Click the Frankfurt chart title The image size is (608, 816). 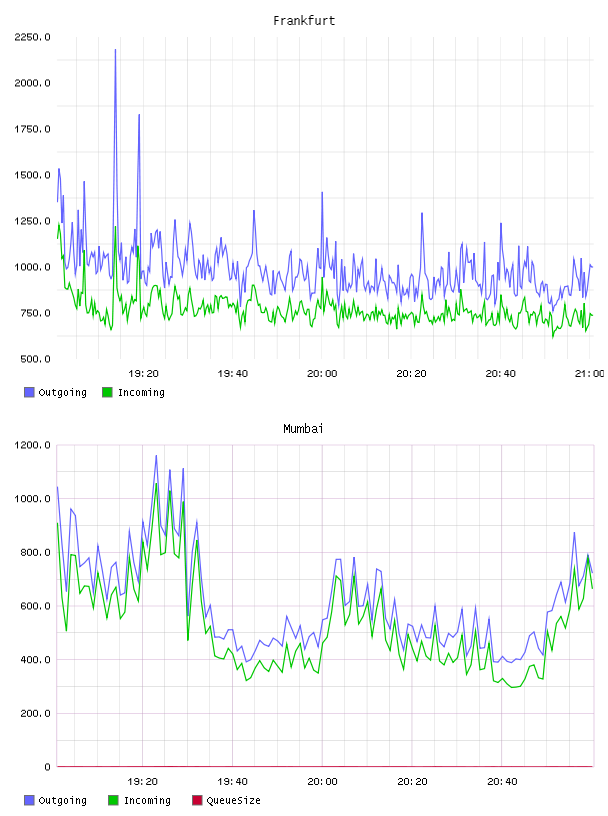[x=304, y=21]
